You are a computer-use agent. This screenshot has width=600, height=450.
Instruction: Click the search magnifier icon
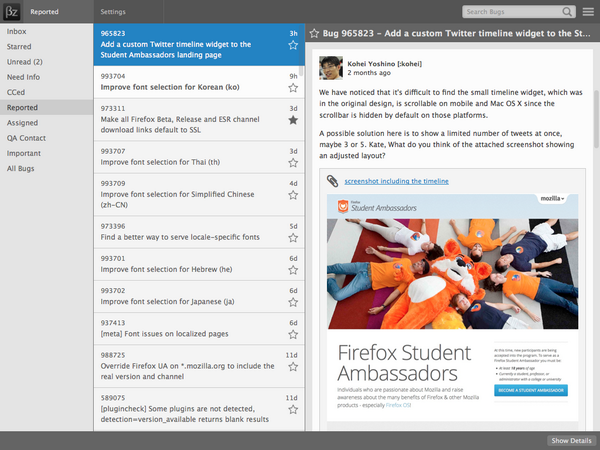tap(567, 12)
